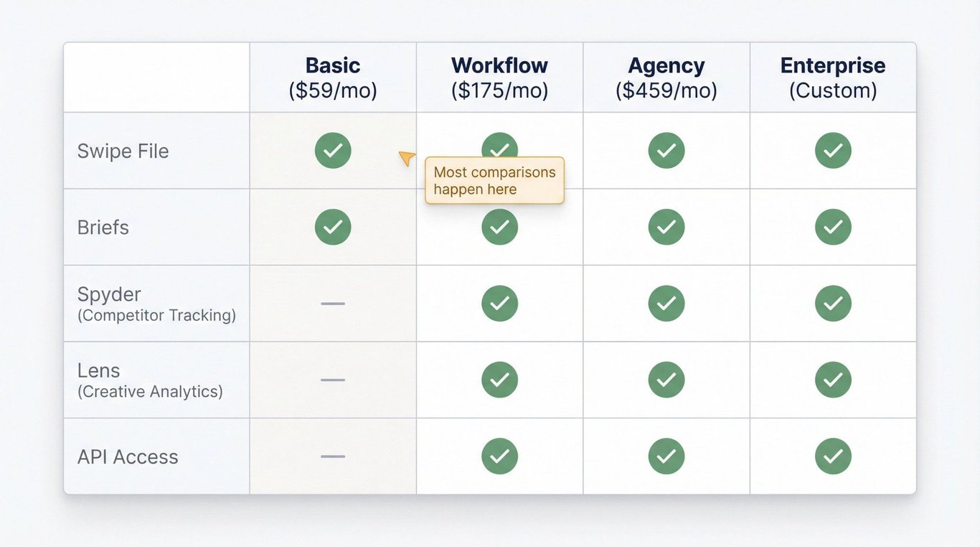Screen dimensions: 980x547
Task: Click the Lens Creative Analytics row label
Action: click(x=150, y=380)
